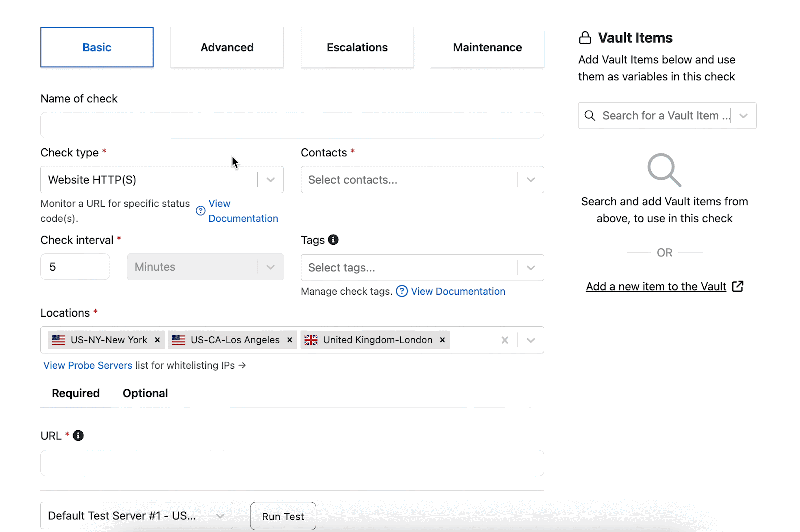Expand the test server dropdown
Screen dimensions: 800x532
[x=220, y=516]
